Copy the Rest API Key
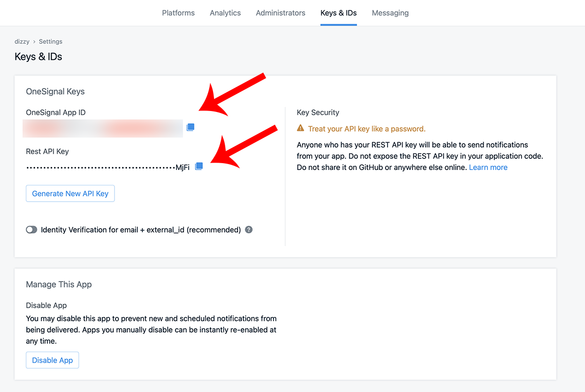The width and height of the screenshot is (585, 392). pyautogui.click(x=198, y=167)
